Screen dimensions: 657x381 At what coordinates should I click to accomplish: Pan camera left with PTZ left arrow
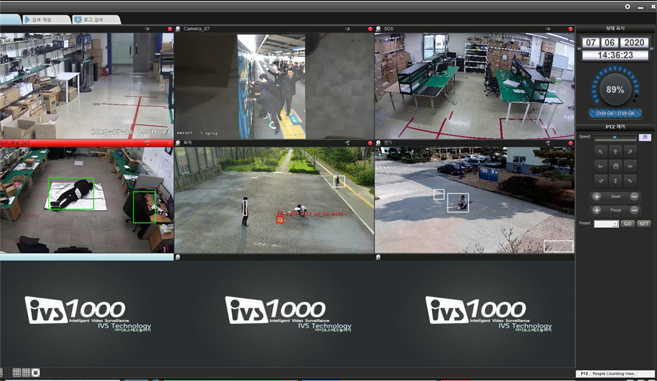pyautogui.click(x=601, y=166)
